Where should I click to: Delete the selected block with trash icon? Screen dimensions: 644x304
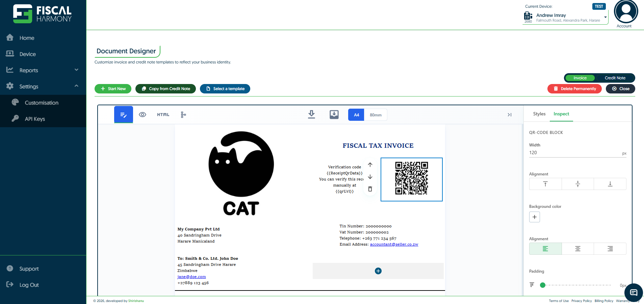click(x=370, y=189)
